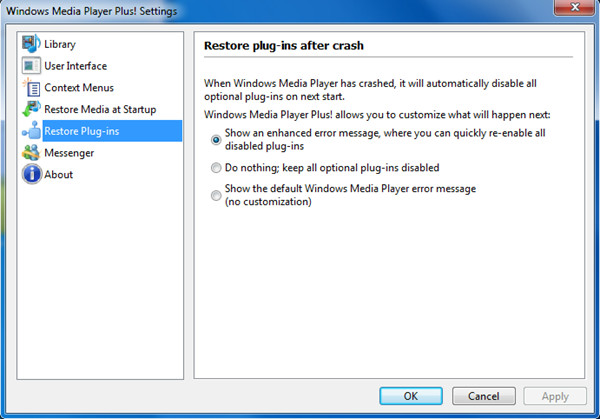Show the About page
The height and width of the screenshot is (419, 600).
click(58, 174)
